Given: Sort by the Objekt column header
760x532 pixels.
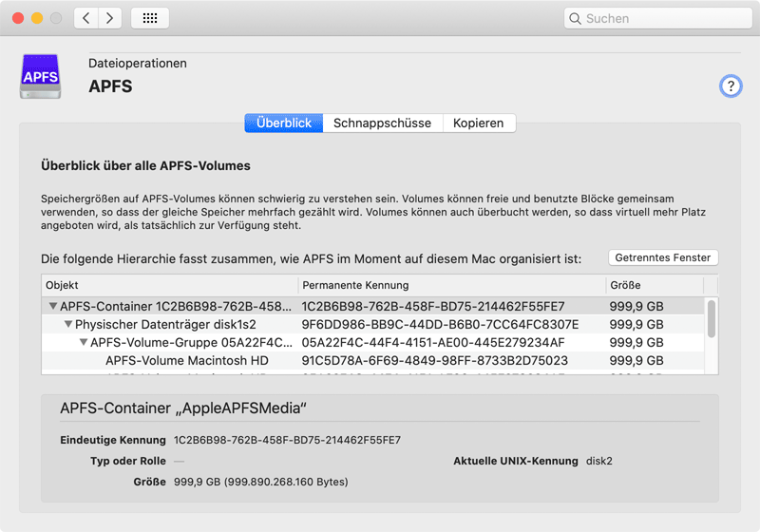Looking at the screenshot, I should (x=170, y=285).
